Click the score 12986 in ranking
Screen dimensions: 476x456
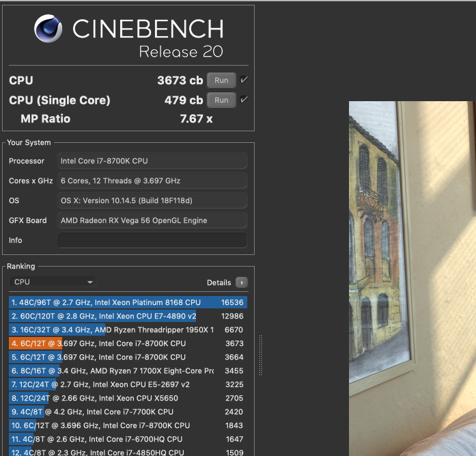(x=232, y=316)
